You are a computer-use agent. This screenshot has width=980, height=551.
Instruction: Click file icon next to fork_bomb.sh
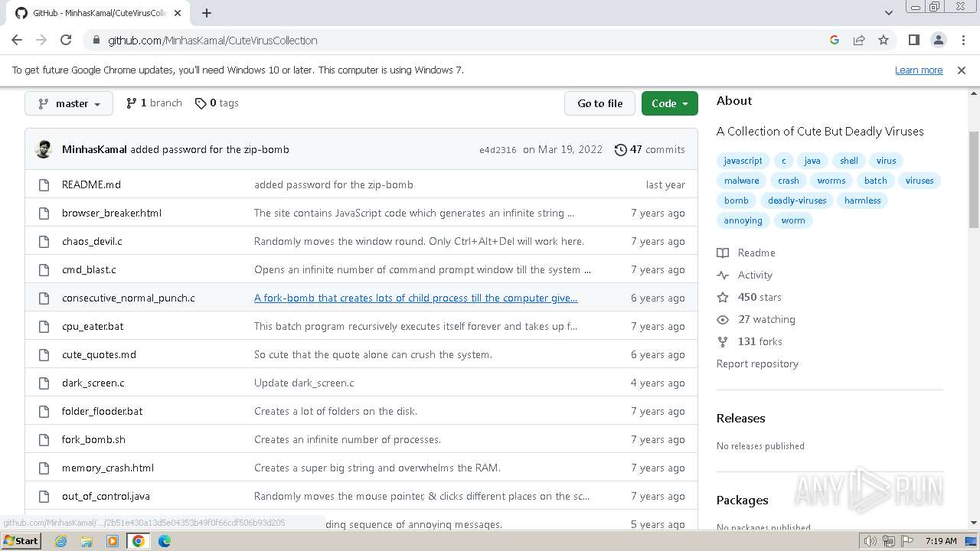click(44, 439)
